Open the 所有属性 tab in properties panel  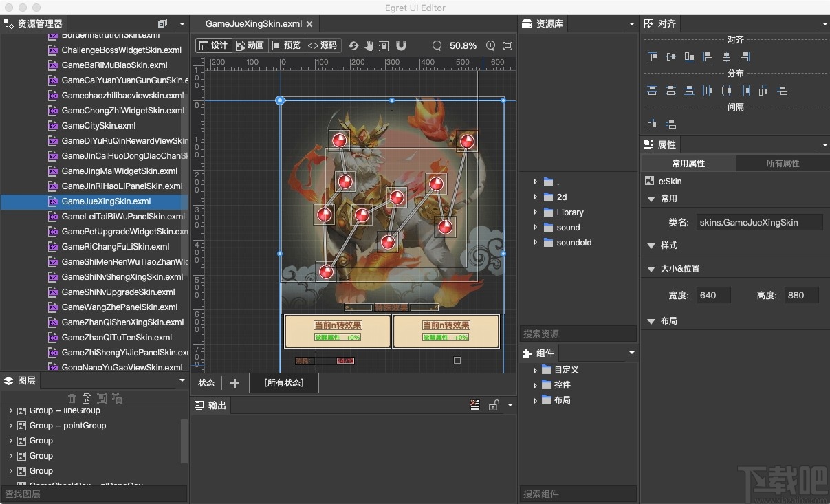click(782, 163)
